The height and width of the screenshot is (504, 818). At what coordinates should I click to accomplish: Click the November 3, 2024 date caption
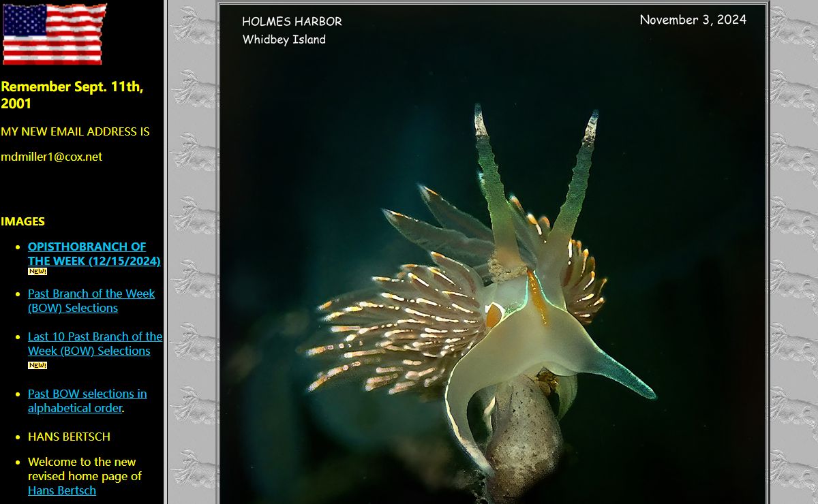click(x=693, y=20)
